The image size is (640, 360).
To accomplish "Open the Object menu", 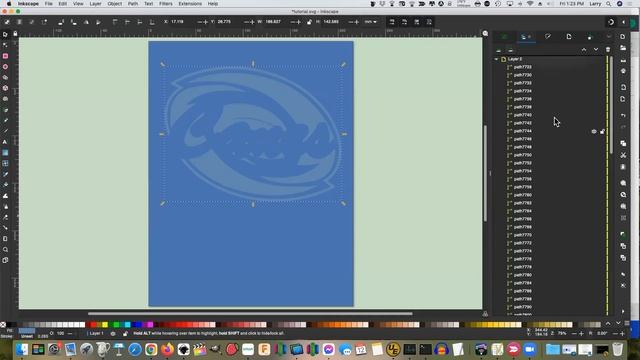I will pyautogui.click(x=114, y=4).
